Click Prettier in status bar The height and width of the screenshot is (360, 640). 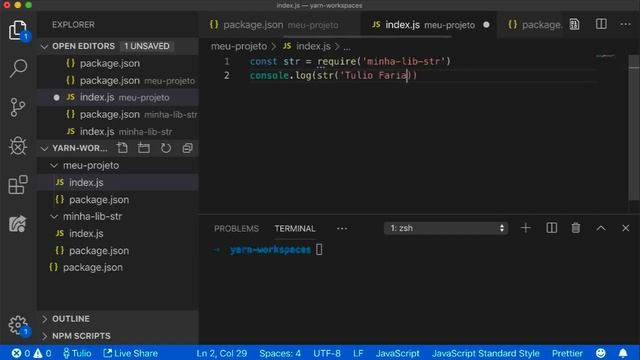pos(567,353)
